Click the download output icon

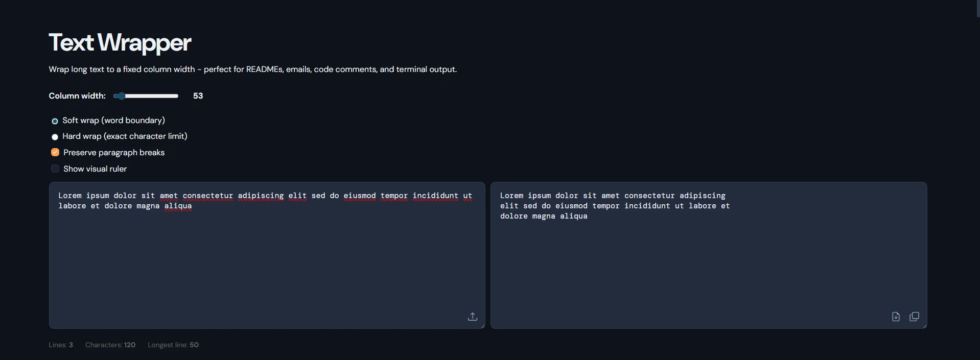click(x=896, y=317)
